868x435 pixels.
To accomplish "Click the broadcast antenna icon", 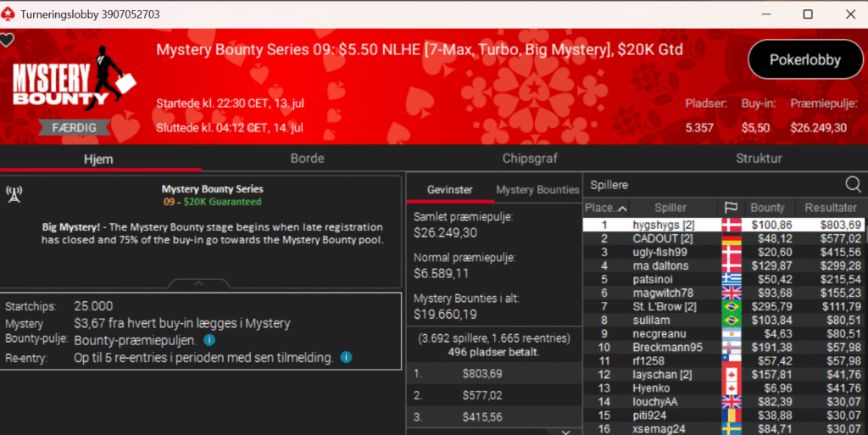I will (14, 194).
